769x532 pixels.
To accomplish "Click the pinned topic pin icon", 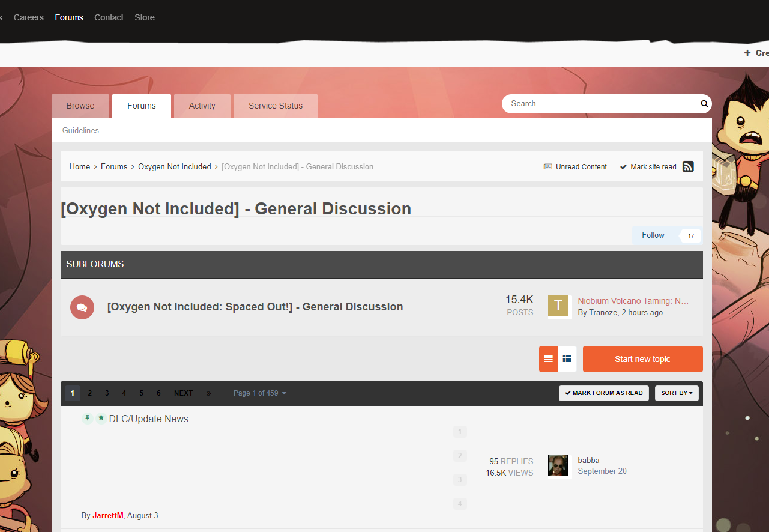I will tap(88, 419).
